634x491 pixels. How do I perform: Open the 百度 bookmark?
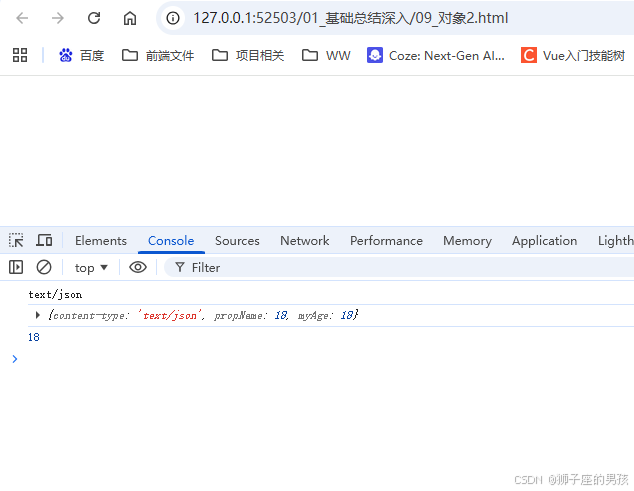click(x=82, y=55)
